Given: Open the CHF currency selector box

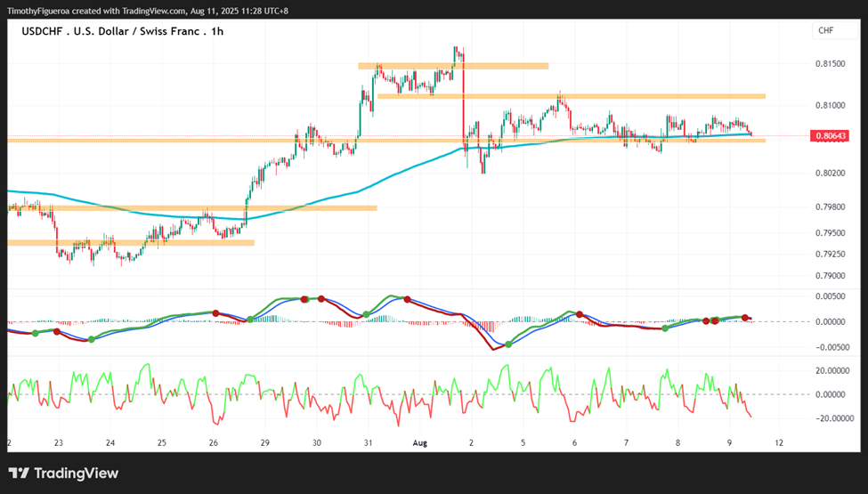Looking at the screenshot, I should tap(834, 31).
